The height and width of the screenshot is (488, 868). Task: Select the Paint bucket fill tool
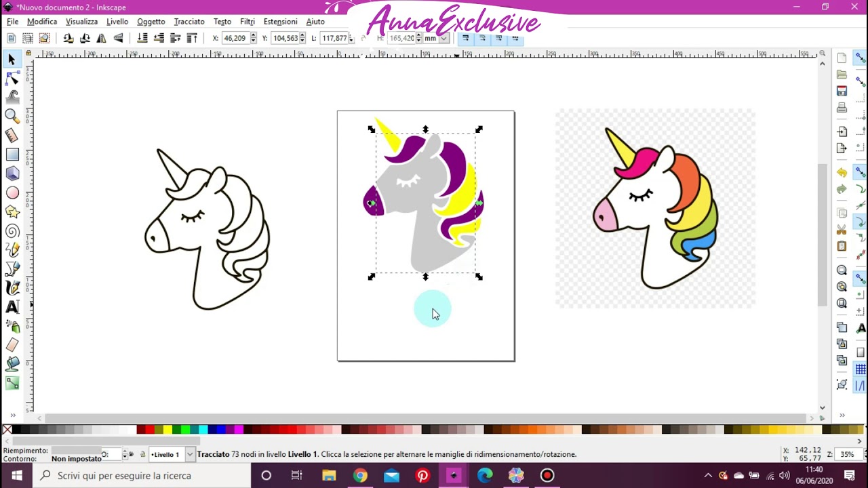[x=12, y=364]
